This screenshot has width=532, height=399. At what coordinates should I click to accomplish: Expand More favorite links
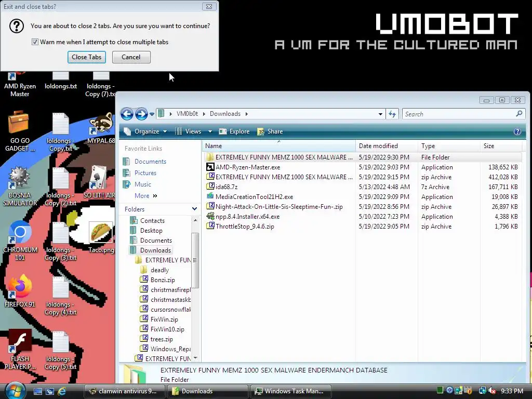(146, 196)
